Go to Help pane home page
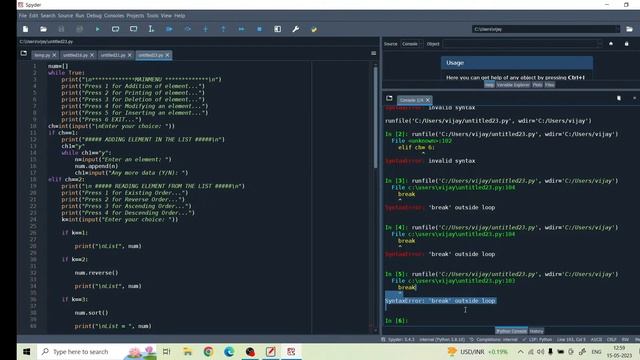Viewport: 640px width, 360px height. pos(611,44)
